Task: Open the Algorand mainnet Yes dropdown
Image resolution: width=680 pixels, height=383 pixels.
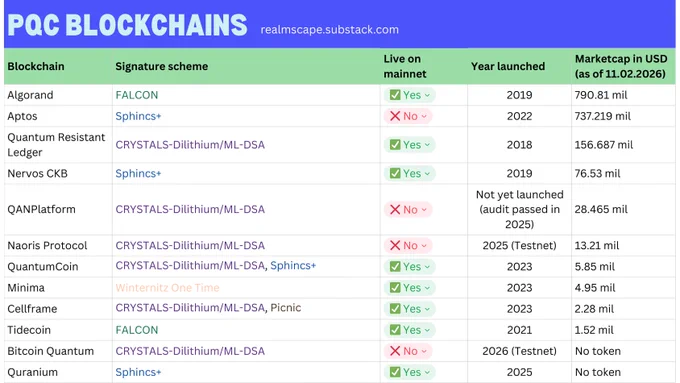Action: tap(409, 95)
